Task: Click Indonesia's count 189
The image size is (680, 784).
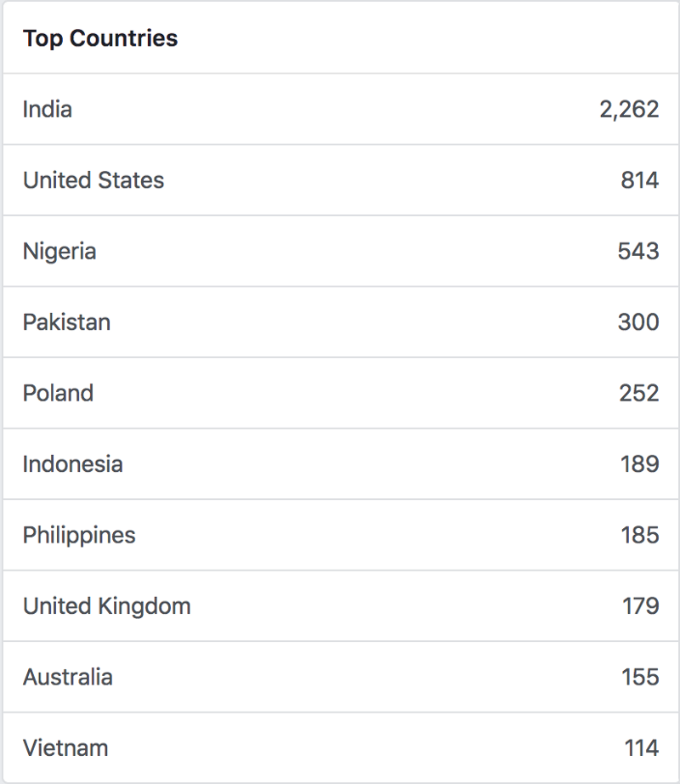Action: [639, 464]
